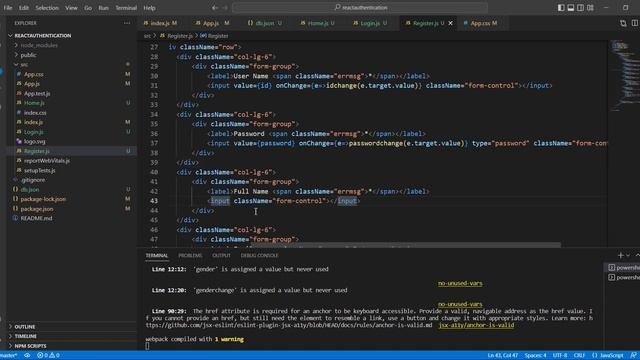Go forward with the navigation arrow

point(225,8)
